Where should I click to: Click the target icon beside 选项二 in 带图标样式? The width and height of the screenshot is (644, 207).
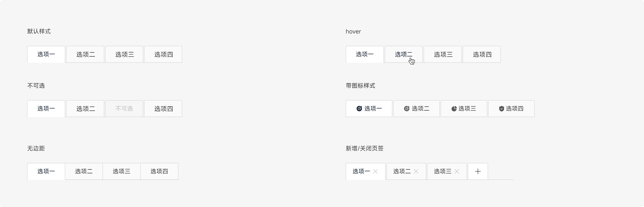pos(407,109)
